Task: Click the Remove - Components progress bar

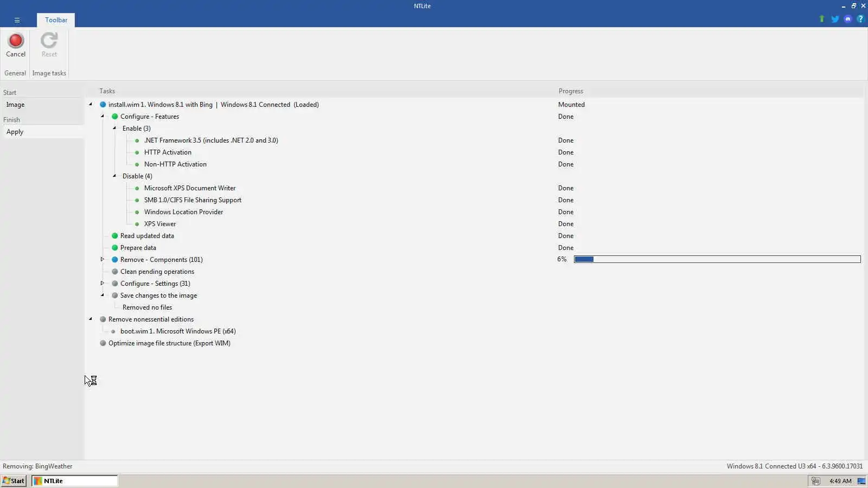Action: click(x=717, y=260)
